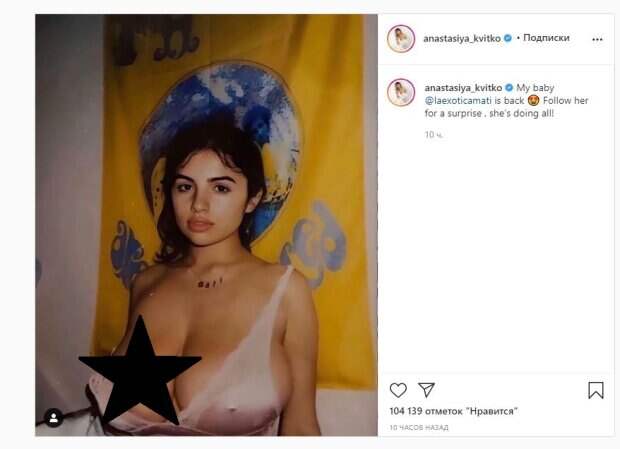This screenshot has width=620, height=449.
Task: Save the post with the bookmark icon
Action: 595,390
